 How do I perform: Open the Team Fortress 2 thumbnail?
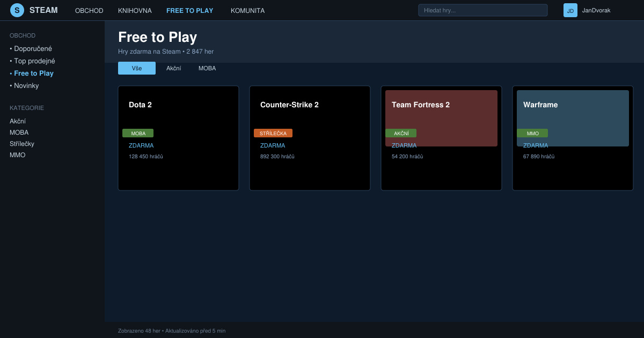coord(441,118)
